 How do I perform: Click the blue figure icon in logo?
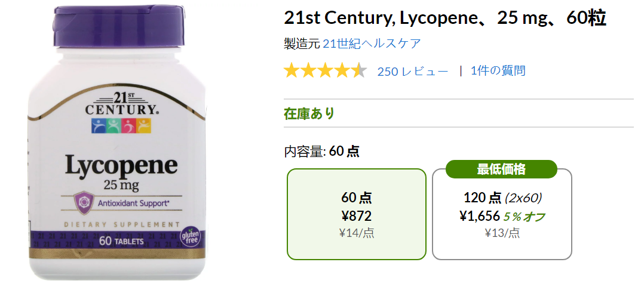pyautogui.click(x=99, y=126)
